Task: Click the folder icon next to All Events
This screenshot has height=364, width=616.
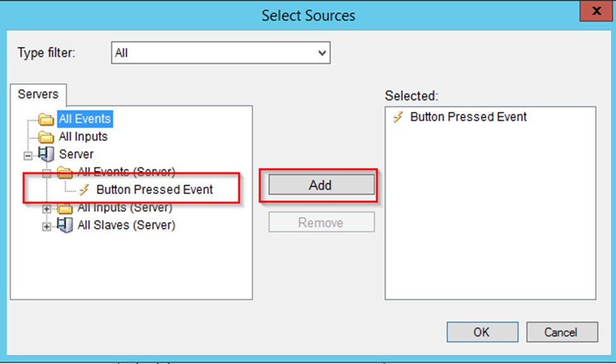Action: point(46,118)
